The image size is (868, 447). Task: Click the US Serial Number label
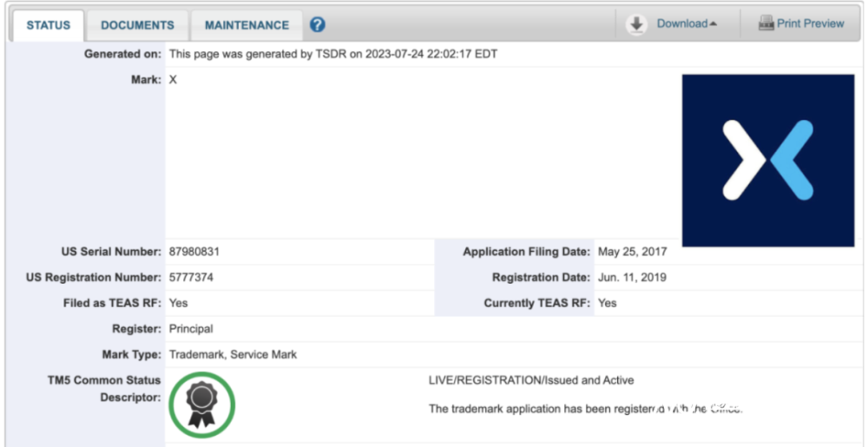[111, 252]
